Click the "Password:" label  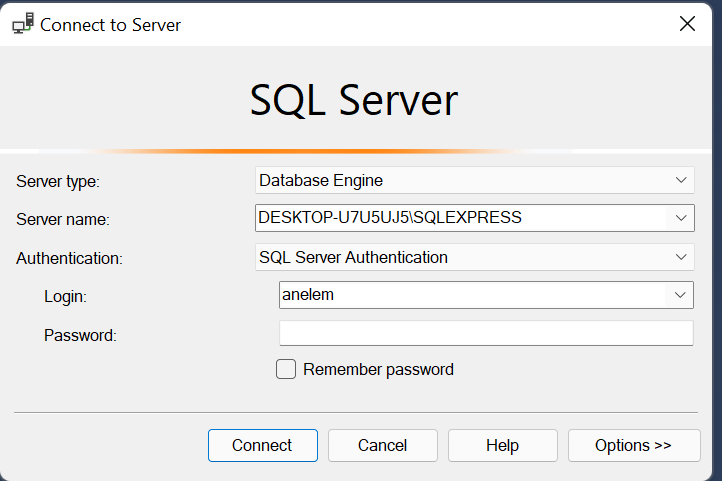(80, 335)
